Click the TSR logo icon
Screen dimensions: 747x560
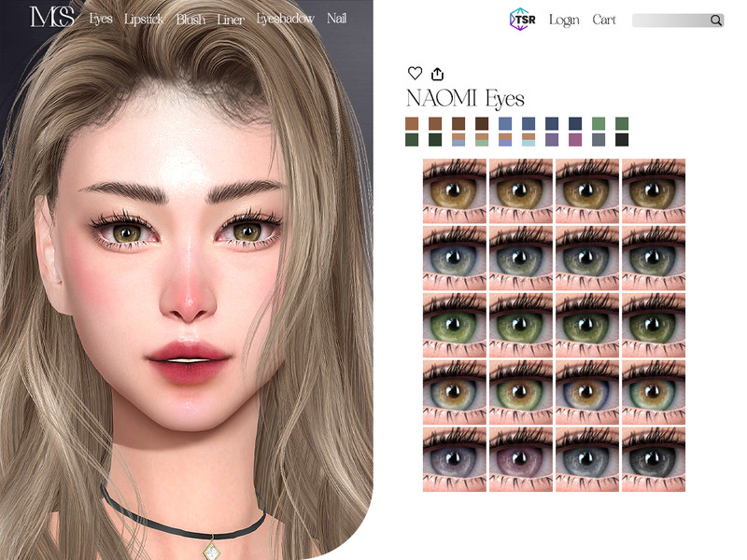coord(522,19)
